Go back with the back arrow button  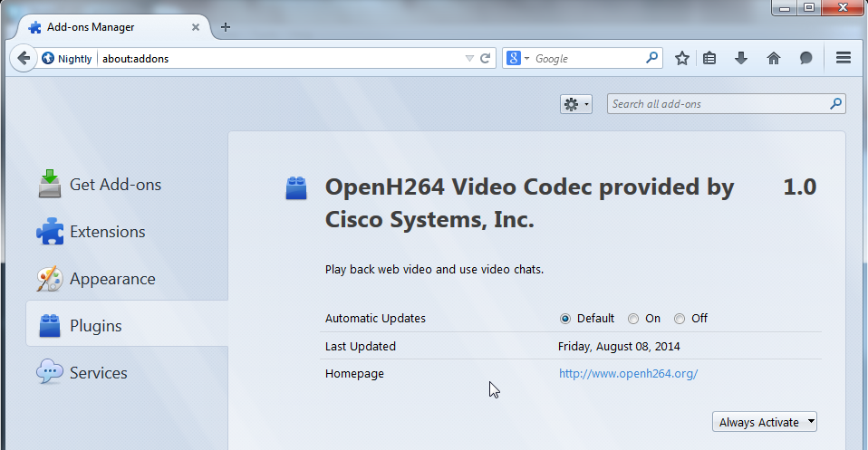24,58
